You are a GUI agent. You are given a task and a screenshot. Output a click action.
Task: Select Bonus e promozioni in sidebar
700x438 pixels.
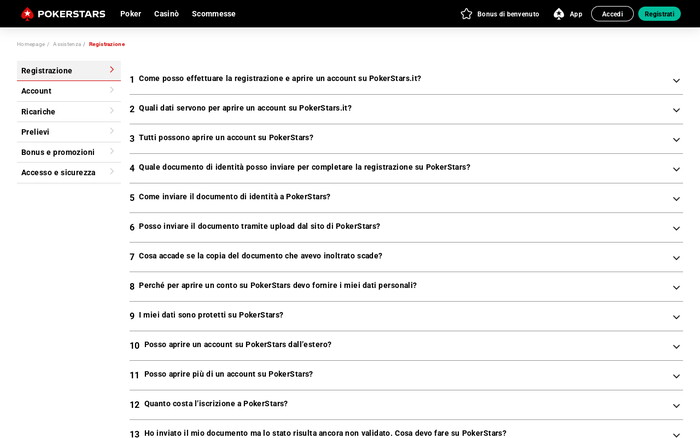[69, 152]
